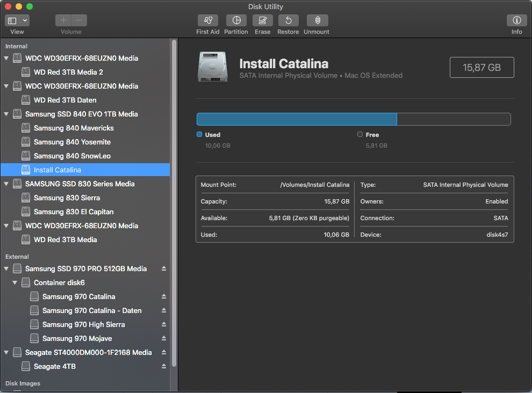The image size is (532, 393).
Task: Click the Samsung 840 Mavericks disk icon
Action: coord(26,128)
